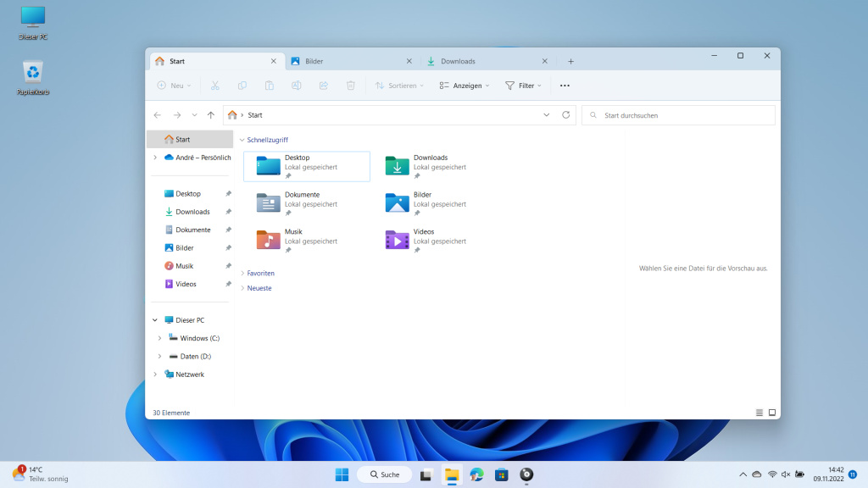Share the selected folder via the Teilen icon

point(324,86)
